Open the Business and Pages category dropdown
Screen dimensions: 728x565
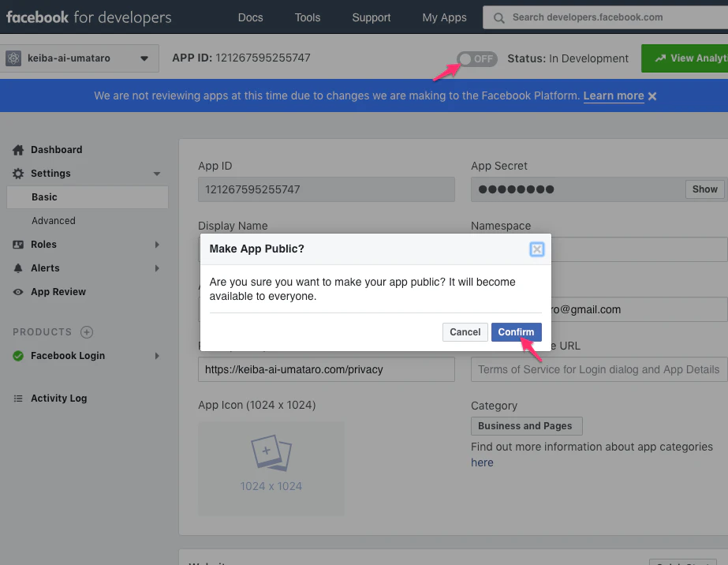pos(527,426)
